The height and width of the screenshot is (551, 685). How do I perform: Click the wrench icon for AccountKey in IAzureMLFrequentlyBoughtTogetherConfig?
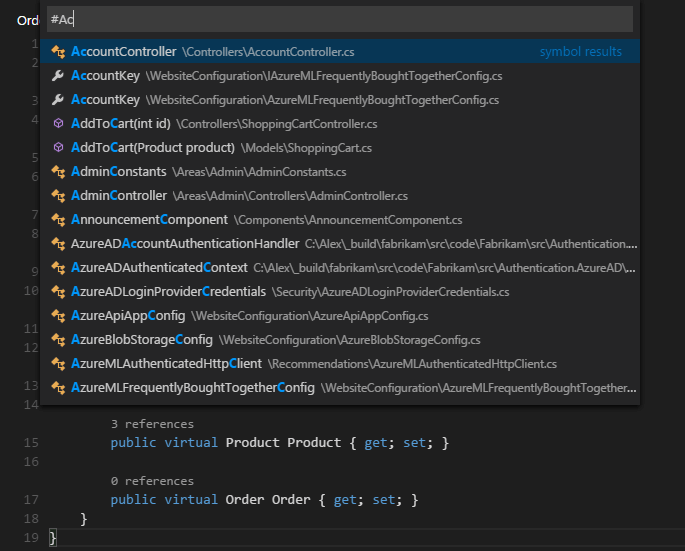pos(58,75)
